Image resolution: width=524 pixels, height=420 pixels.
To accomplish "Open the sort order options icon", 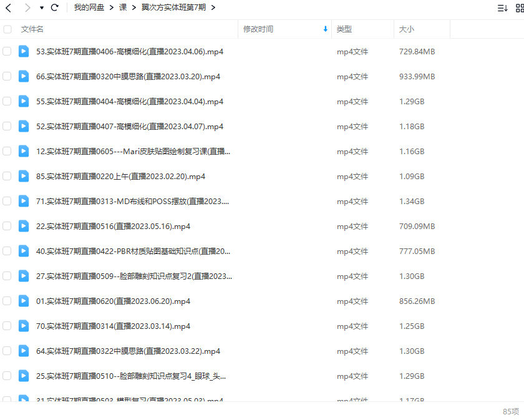I will coord(502,7).
